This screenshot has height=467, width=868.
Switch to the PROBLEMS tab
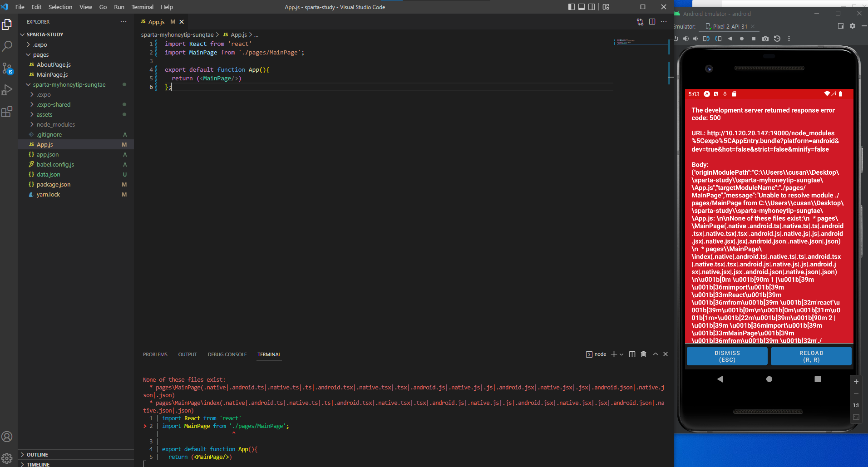tap(155, 354)
